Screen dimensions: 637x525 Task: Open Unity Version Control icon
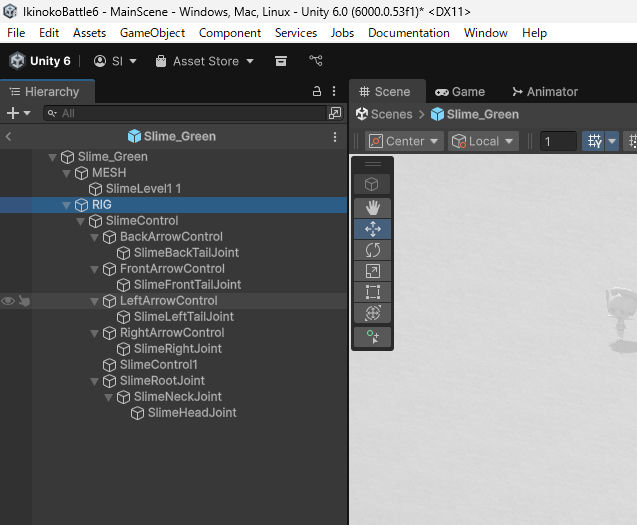tap(316, 61)
